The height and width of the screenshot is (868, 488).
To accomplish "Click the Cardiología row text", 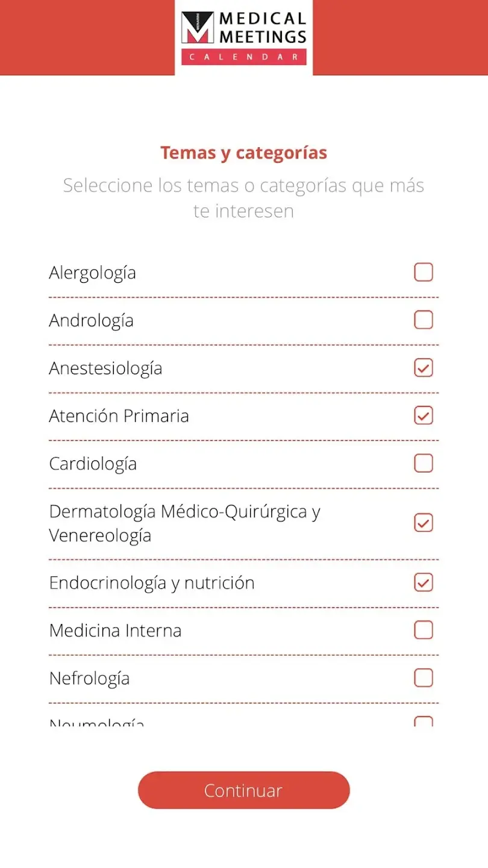I will click(x=93, y=463).
